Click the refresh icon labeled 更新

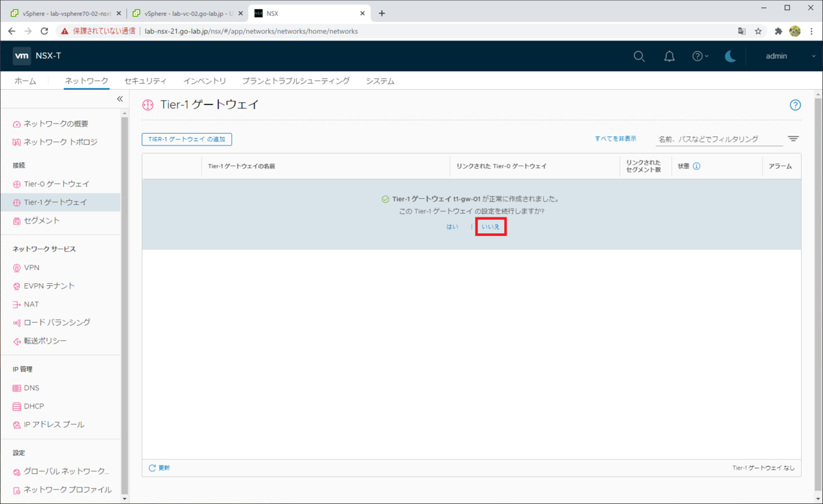152,468
